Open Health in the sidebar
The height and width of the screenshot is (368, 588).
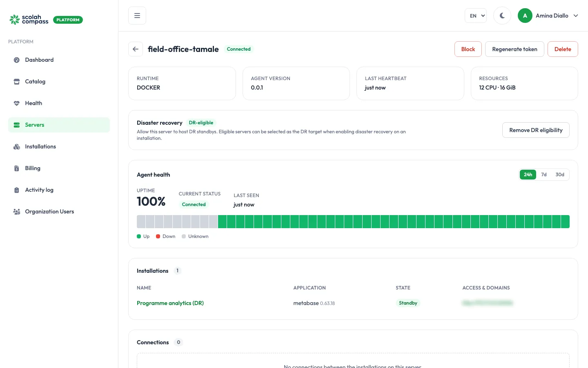tap(59, 103)
